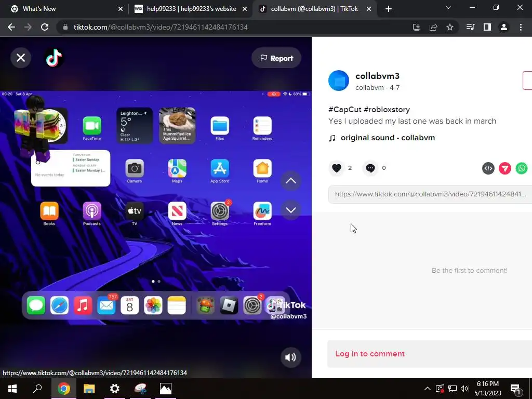The width and height of the screenshot is (532, 399).
Task: Open the network tray icon
Action: pyautogui.click(x=453, y=389)
